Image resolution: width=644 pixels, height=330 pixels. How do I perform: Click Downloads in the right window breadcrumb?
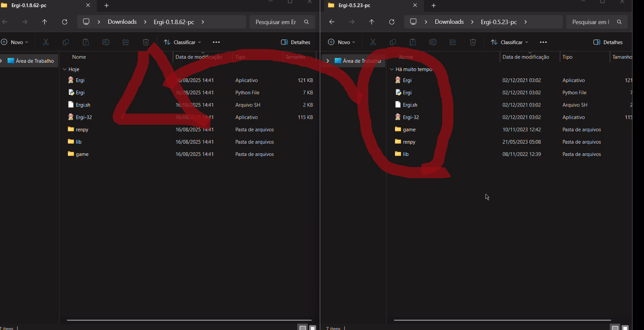[x=449, y=22]
